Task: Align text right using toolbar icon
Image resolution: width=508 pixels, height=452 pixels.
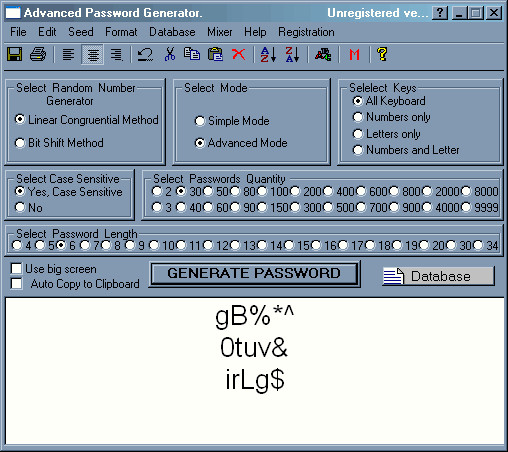Action: pos(116,54)
